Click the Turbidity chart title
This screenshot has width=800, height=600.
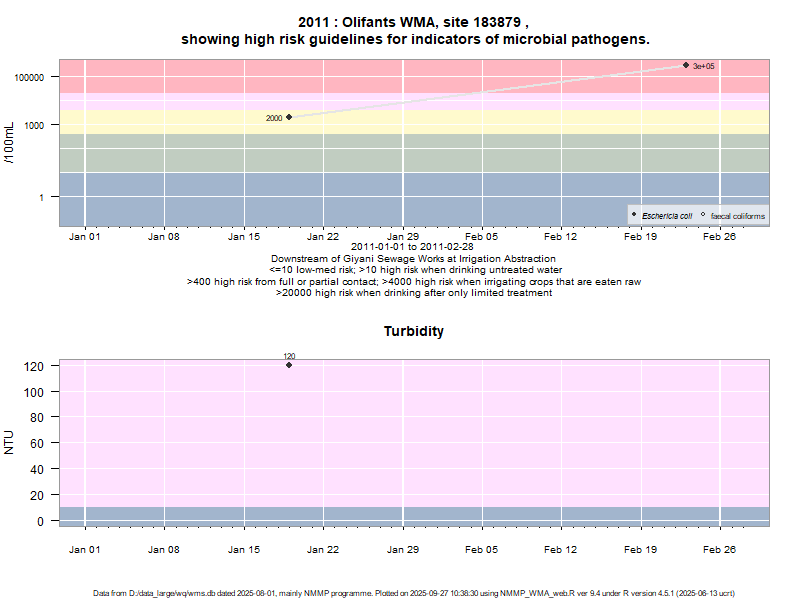(x=414, y=331)
